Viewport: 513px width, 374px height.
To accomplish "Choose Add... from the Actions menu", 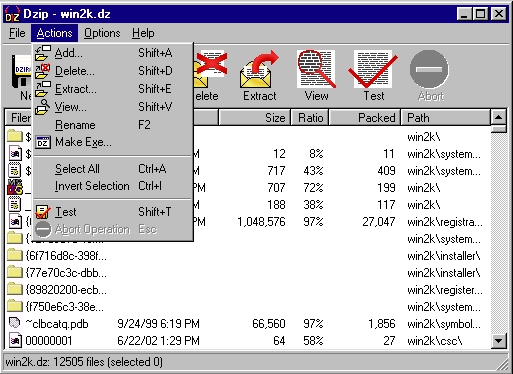I will coord(113,53).
